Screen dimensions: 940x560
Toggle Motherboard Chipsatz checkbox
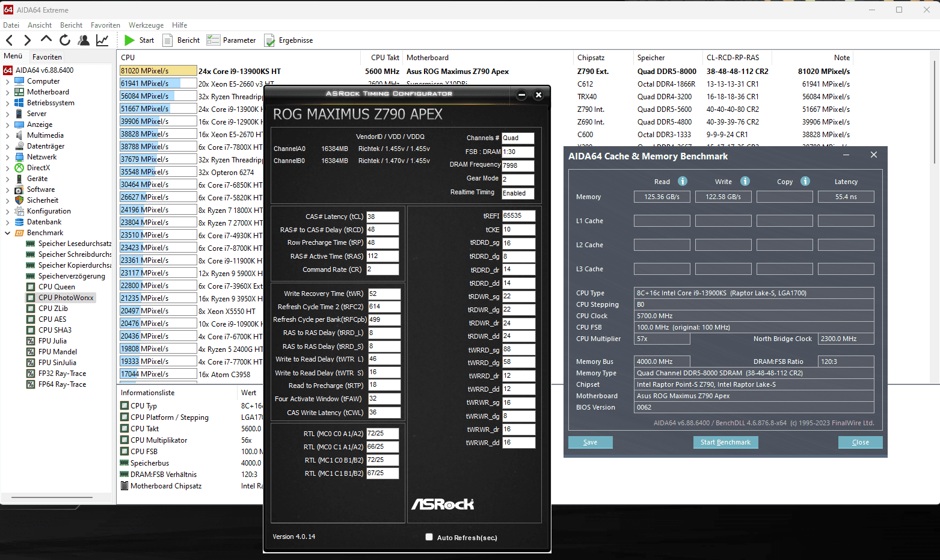click(x=124, y=486)
